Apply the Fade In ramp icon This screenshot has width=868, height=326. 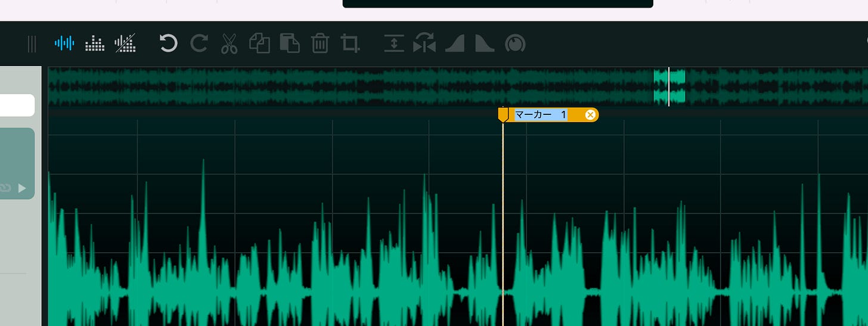pyautogui.click(x=455, y=44)
